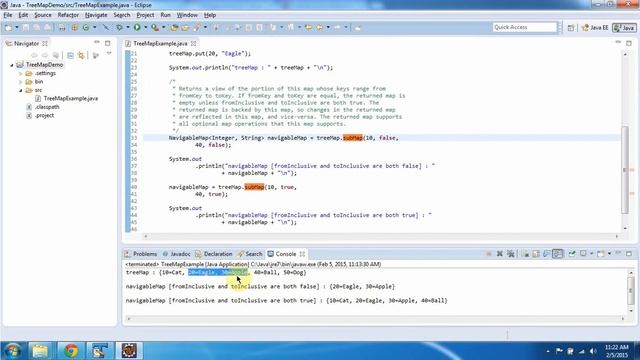The height and width of the screenshot is (360, 640).
Task: Click the Open Type folder icon
Action: point(174,27)
